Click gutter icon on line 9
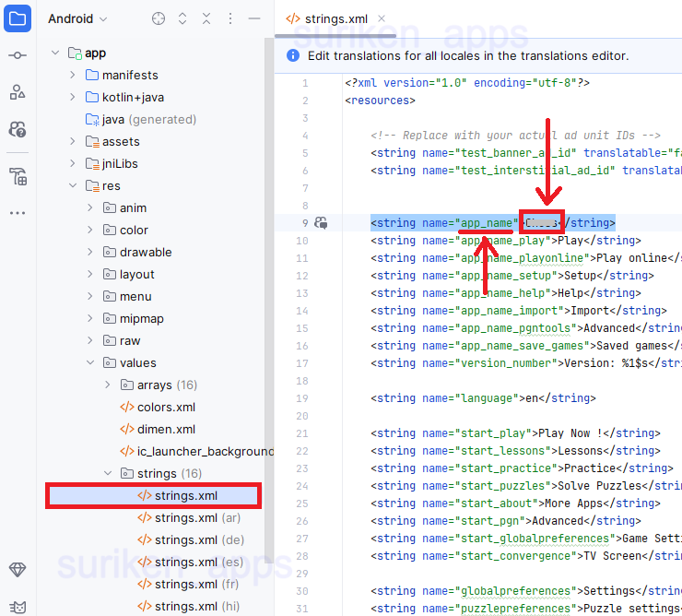Image resolution: width=682 pixels, height=616 pixels. click(x=321, y=222)
